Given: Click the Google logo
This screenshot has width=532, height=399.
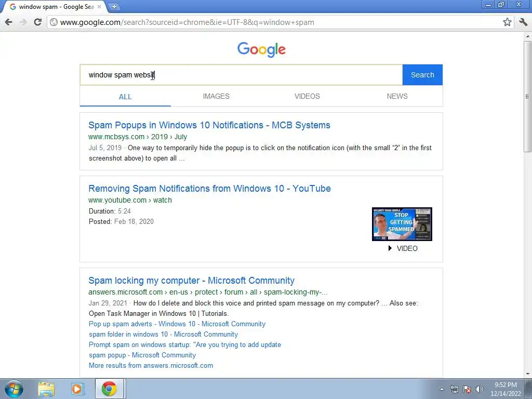Looking at the screenshot, I should [x=261, y=49].
